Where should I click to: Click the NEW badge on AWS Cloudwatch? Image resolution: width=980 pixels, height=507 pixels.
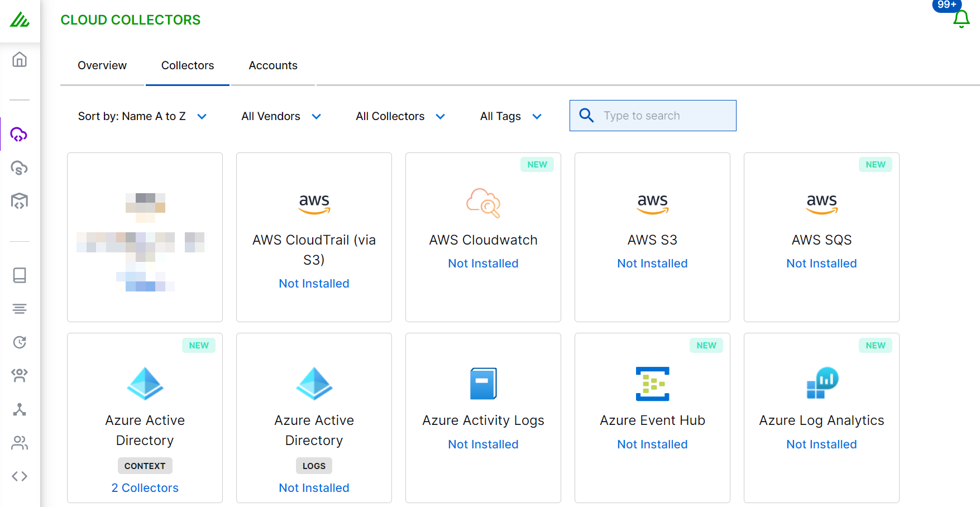tap(537, 165)
